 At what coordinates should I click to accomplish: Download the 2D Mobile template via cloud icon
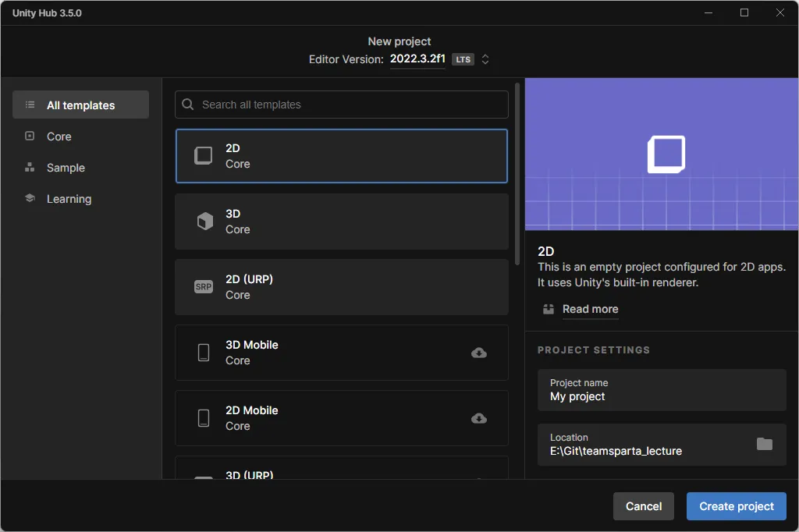coord(479,418)
